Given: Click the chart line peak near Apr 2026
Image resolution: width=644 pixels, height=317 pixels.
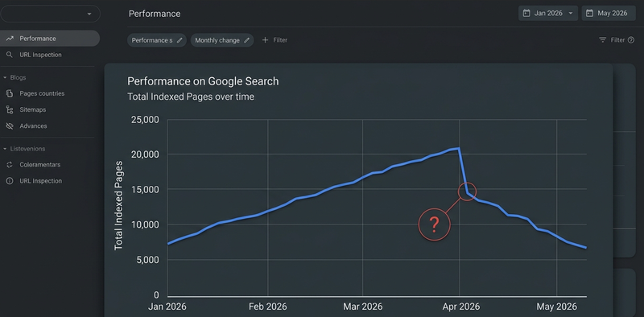Looking at the screenshot, I should tap(458, 148).
